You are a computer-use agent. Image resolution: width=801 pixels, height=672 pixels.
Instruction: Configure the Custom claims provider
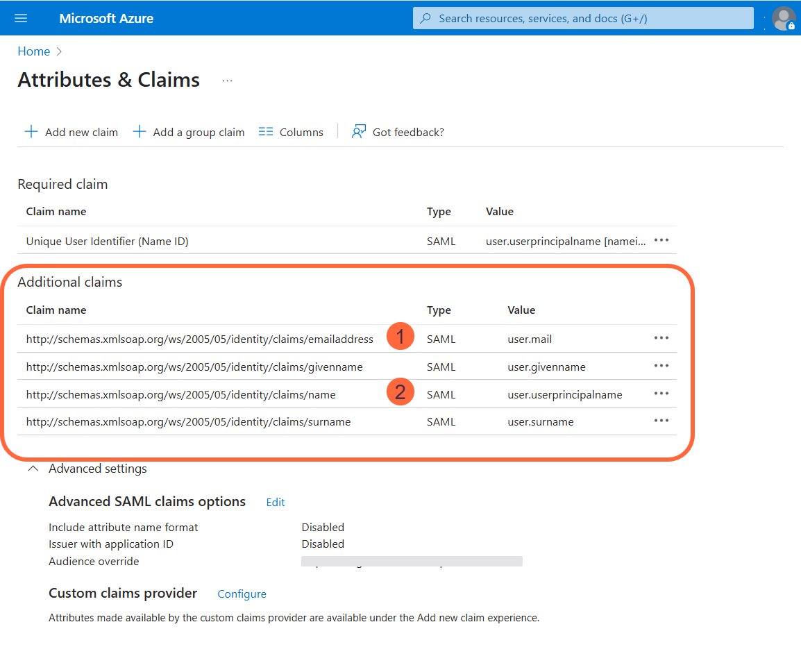coord(242,594)
